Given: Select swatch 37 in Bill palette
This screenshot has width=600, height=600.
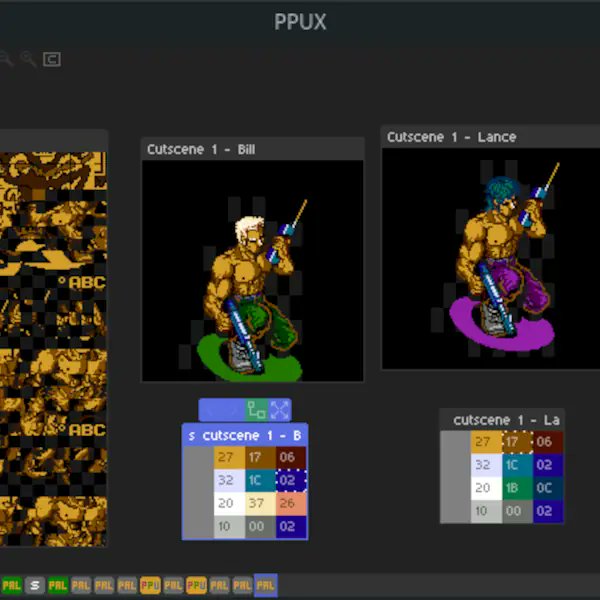Looking at the screenshot, I should coord(260,504).
